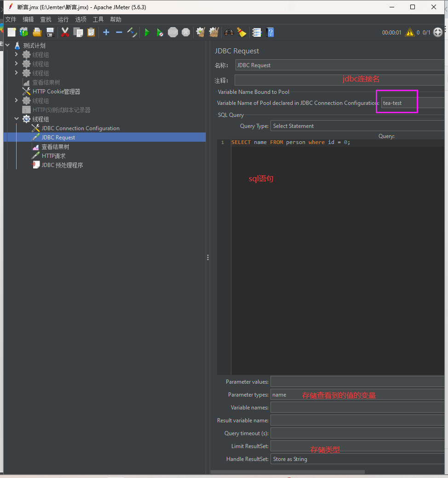
Task: Click the remote engines status icon
Action: click(x=437, y=32)
